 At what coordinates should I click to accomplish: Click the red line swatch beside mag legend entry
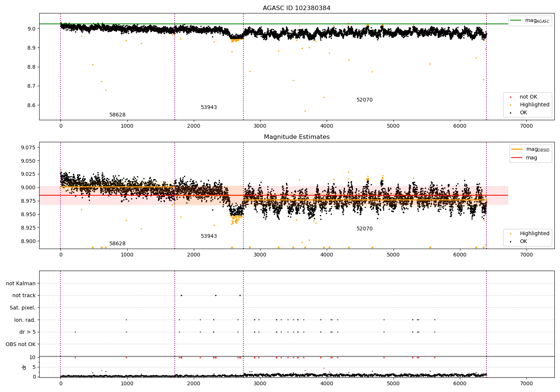517,158
